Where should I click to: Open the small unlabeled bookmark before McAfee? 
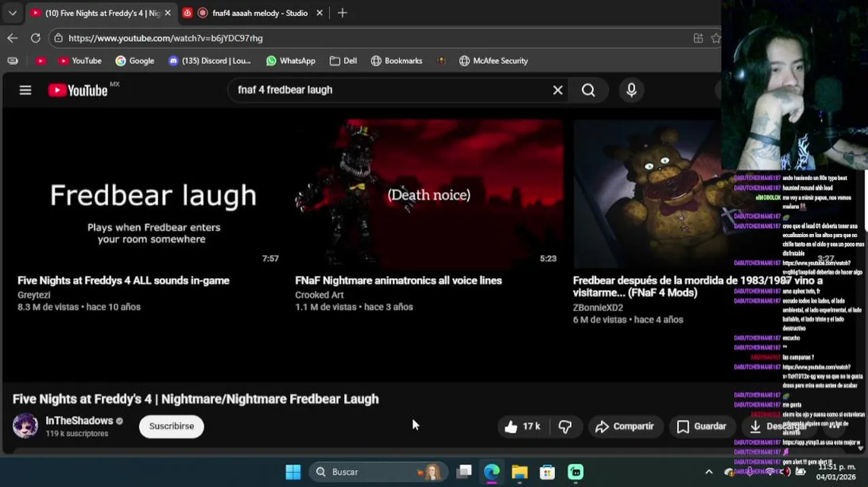pos(441,61)
